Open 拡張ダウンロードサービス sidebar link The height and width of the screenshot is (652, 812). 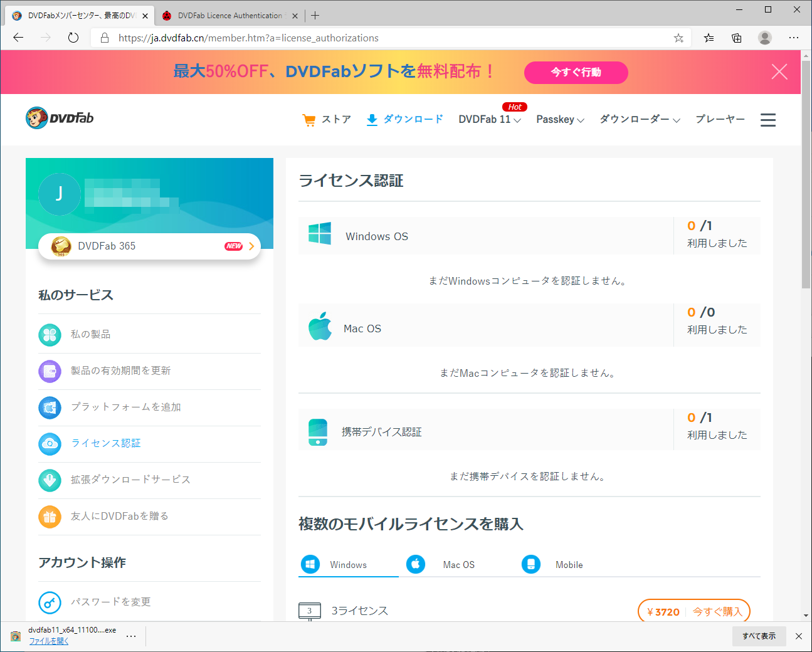[130, 480]
